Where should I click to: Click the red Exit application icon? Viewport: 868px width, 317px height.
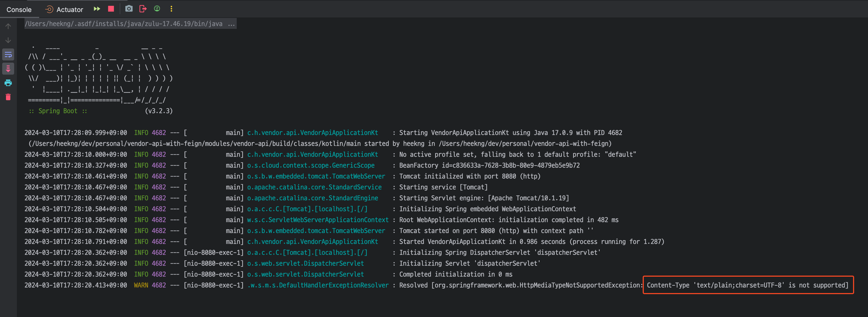point(143,9)
